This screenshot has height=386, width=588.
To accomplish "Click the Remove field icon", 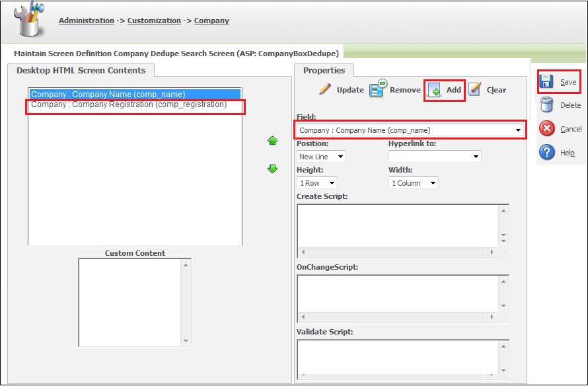I will [x=378, y=89].
